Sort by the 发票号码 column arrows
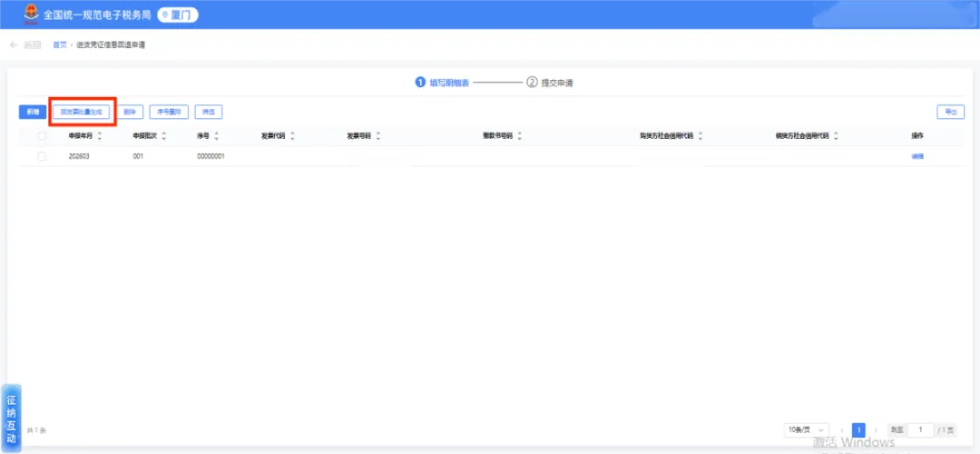Viewport: 980px width, 454px height. tap(378, 136)
